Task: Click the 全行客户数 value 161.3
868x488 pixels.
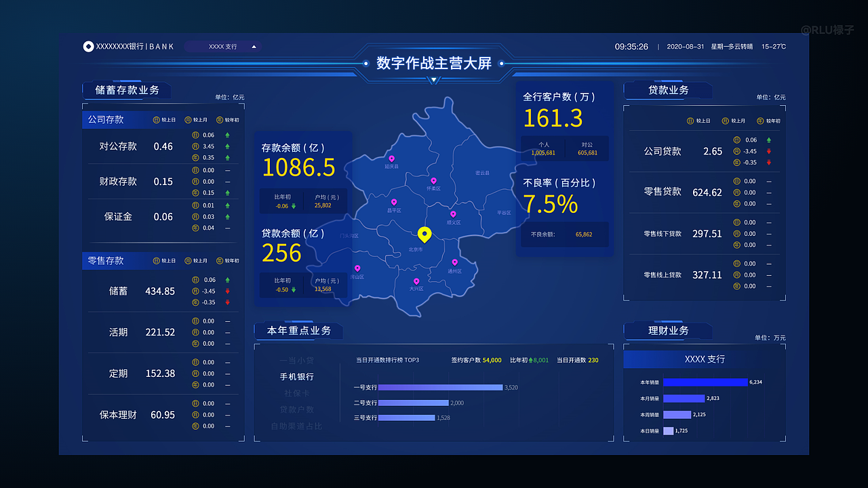Action: tap(553, 119)
